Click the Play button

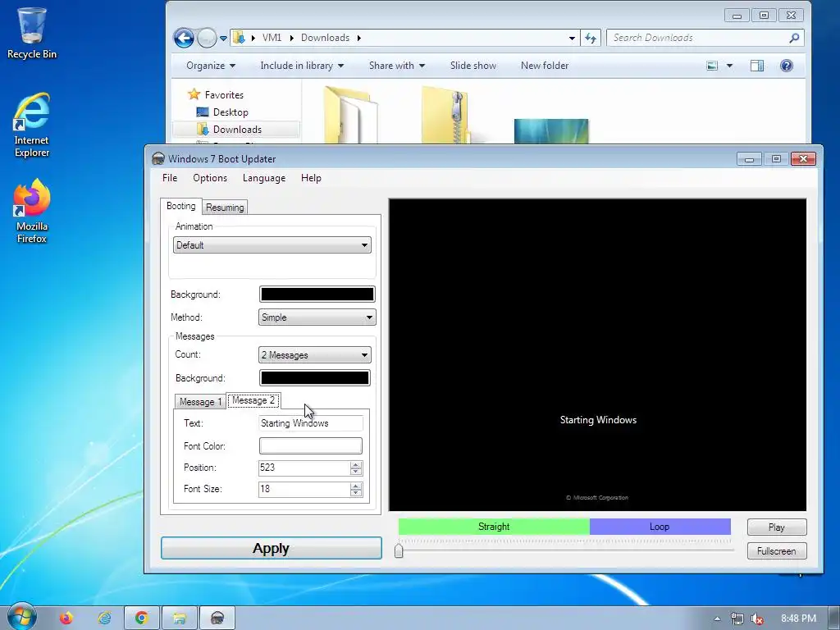777,527
